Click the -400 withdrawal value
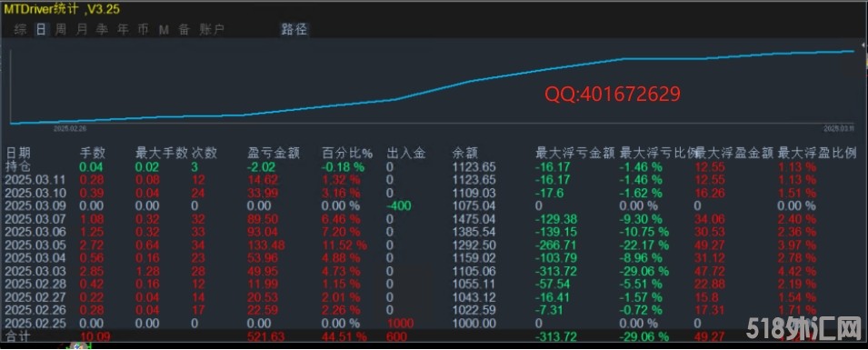 pyautogui.click(x=399, y=206)
